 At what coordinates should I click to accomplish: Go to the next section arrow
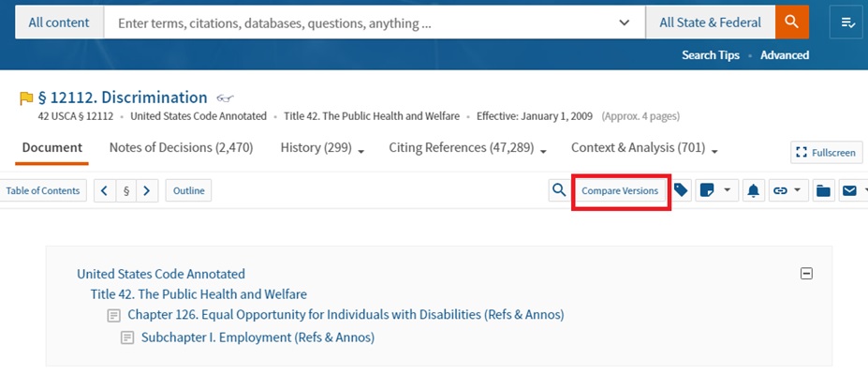click(147, 191)
